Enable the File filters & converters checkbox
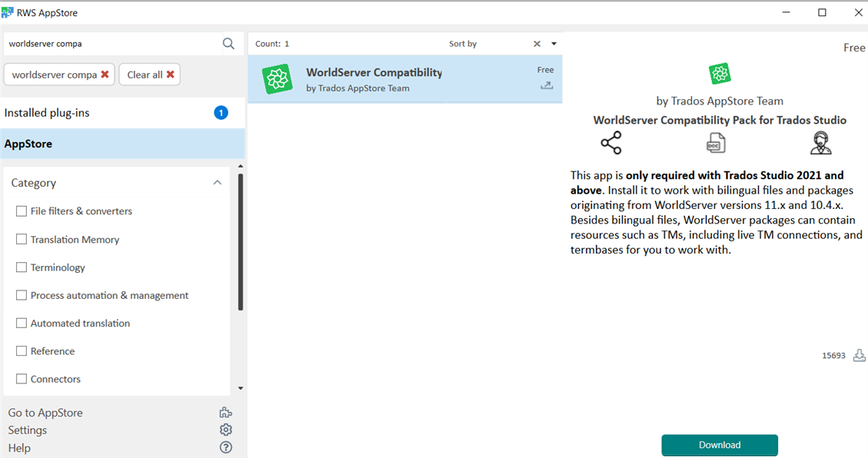The height and width of the screenshot is (458, 868). [22, 211]
